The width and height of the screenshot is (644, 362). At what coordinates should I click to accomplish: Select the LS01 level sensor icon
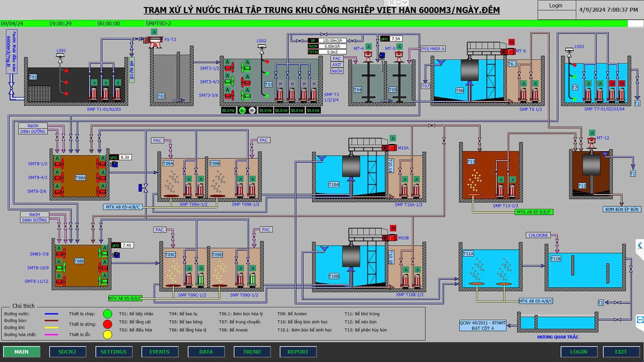click(60, 57)
